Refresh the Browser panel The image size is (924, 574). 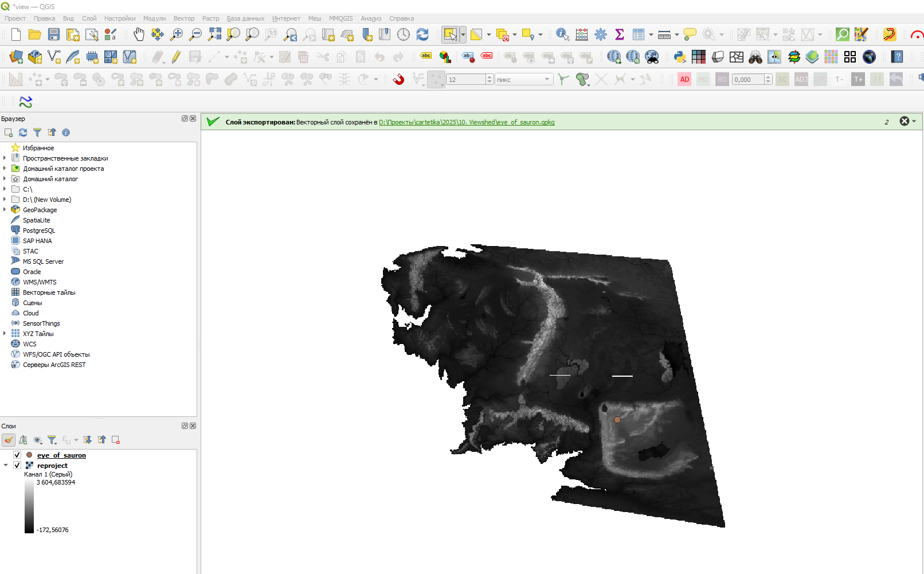pos(23,132)
